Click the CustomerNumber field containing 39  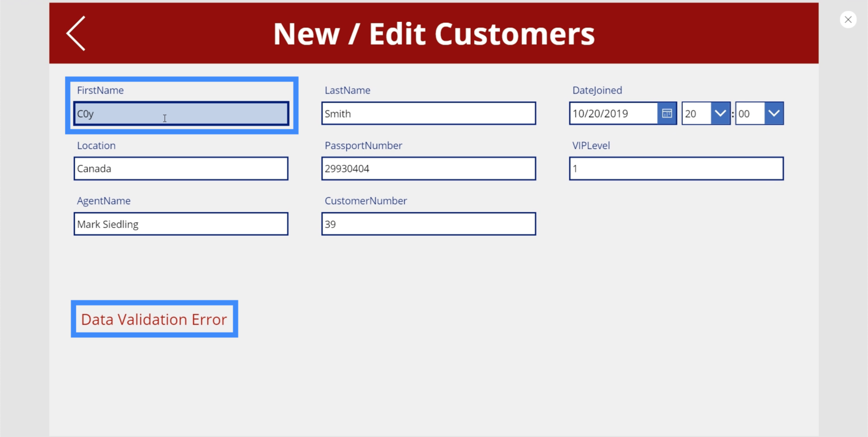tap(428, 224)
